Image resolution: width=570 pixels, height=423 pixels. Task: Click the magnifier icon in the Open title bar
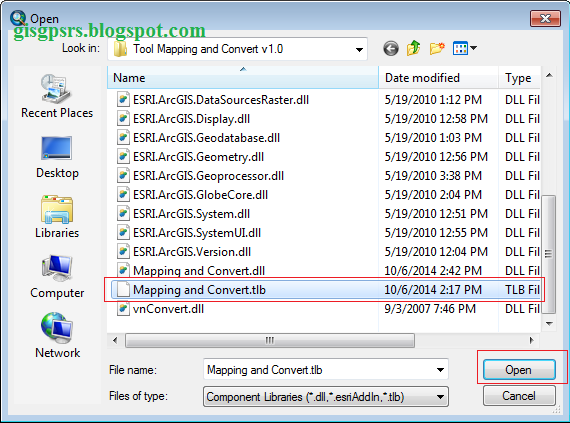point(18,17)
